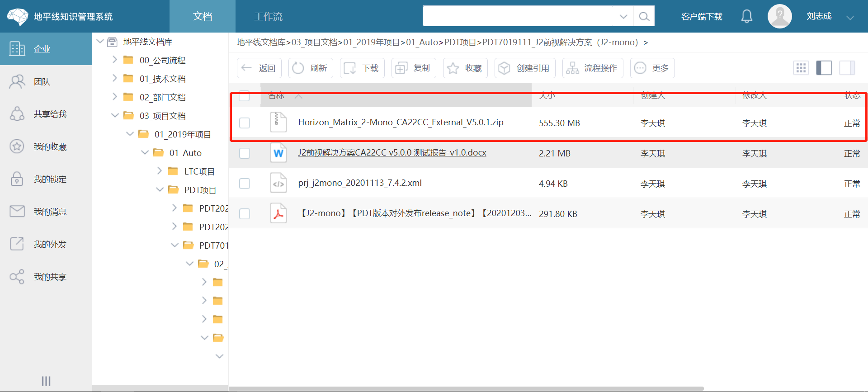
Task: Check the J2前视解决方案 docx checkbox
Action: pyautogui.click(x=245, y=153)
